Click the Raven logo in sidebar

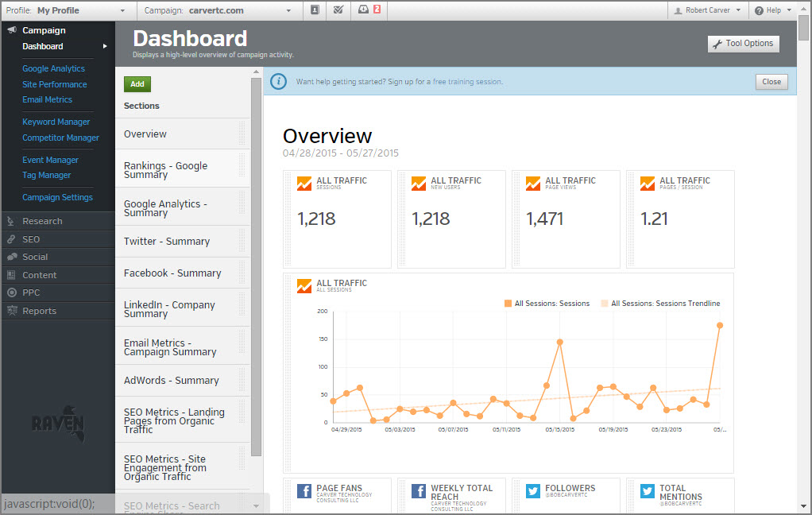pos(58,424)
